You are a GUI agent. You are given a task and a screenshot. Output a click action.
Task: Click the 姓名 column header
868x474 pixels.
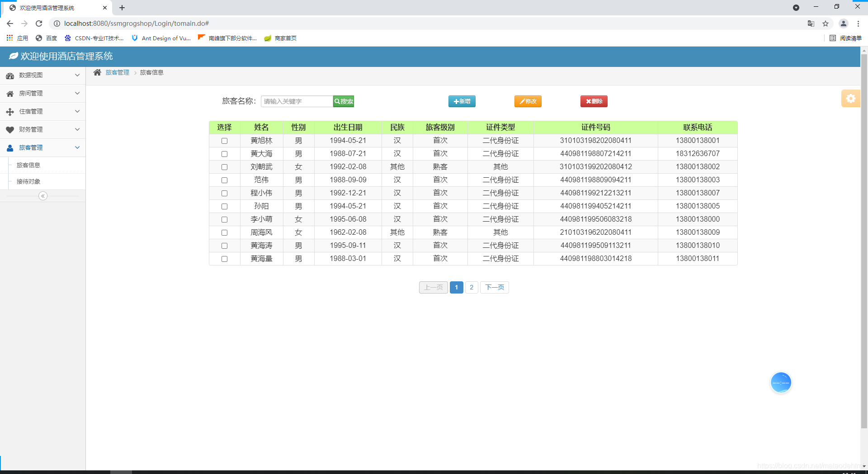(261, 128)
